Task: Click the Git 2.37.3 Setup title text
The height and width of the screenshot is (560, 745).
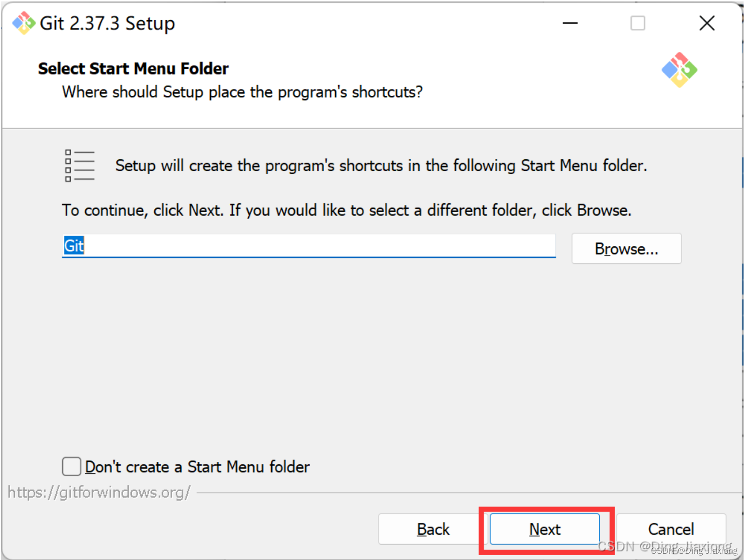Action: 107,23
